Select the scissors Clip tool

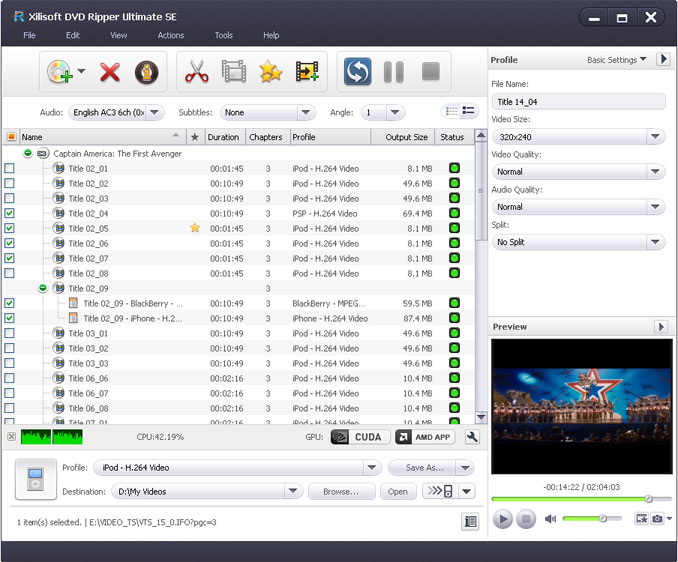click(x=197, y=72)
